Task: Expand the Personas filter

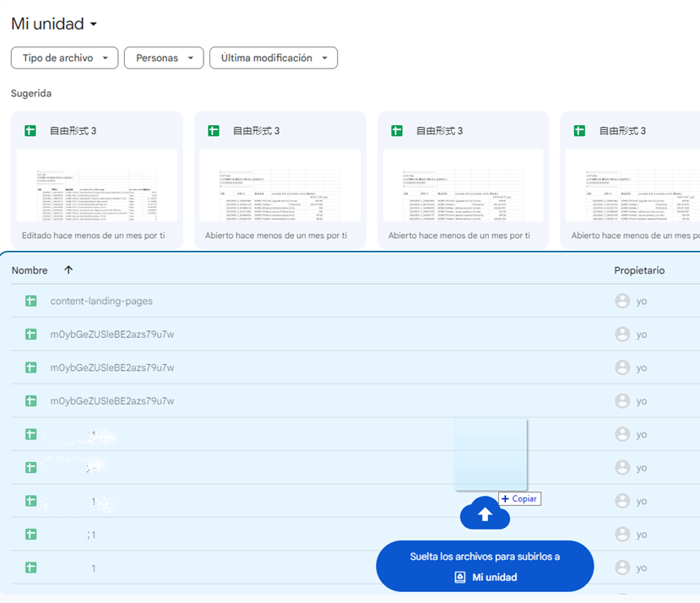Action: pos(164,58)
